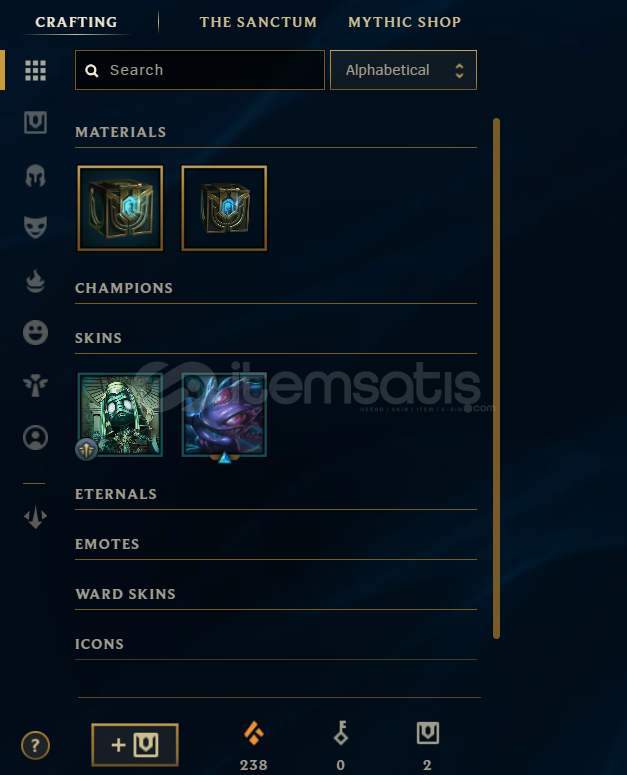Viewport: 627px width, 775px height.
Task: Select the all-items grid filter icon
Action: coord(36,71)
